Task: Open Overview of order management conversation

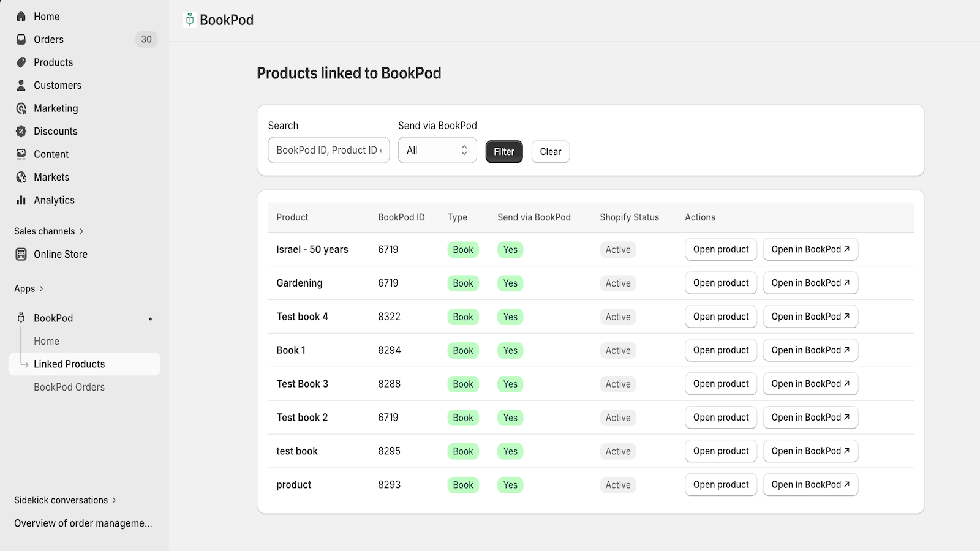Action: [x=83, y=523]
